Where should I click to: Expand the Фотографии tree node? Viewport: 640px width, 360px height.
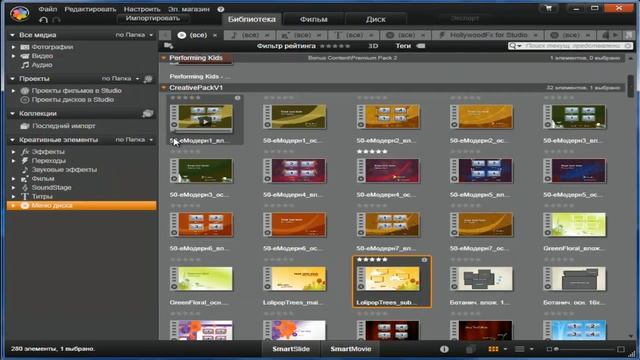[x=13, y=47]
